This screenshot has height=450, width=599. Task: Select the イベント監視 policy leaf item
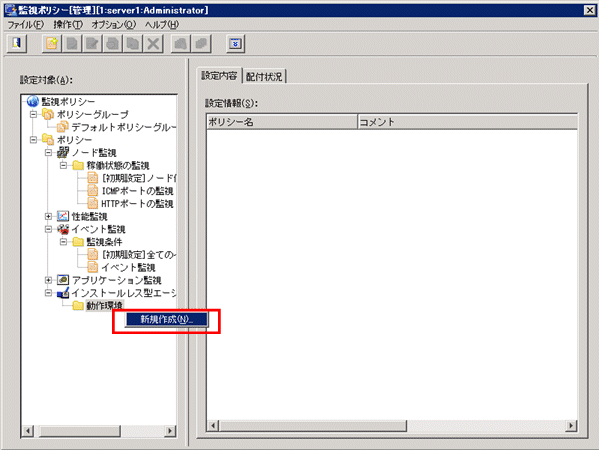click(x=128, y=267)
